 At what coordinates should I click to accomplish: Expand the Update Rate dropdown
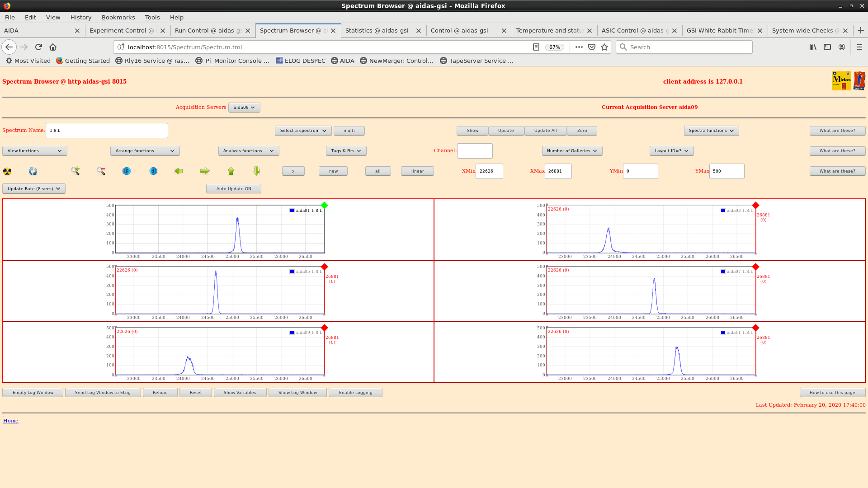[x=34, y=189]
